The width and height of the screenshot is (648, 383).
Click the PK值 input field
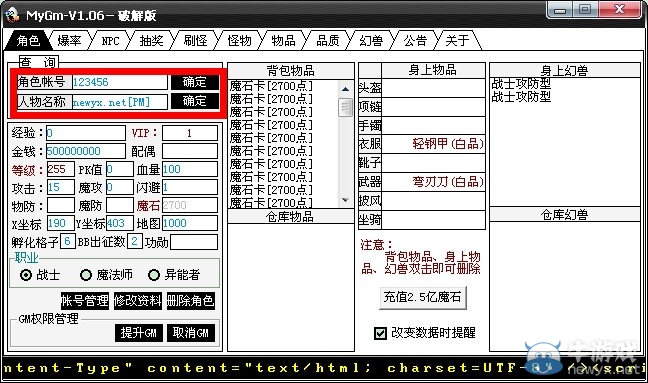(119, 169)
